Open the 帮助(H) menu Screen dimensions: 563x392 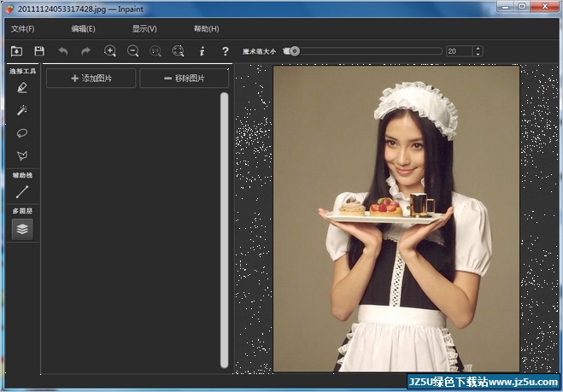207,29
